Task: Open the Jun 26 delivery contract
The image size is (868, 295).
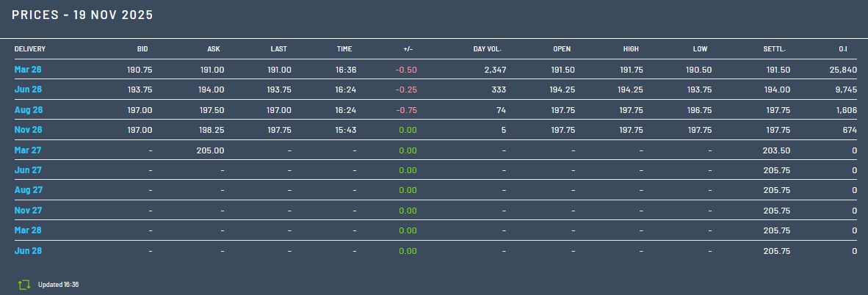Action: [x=29, y=90]
